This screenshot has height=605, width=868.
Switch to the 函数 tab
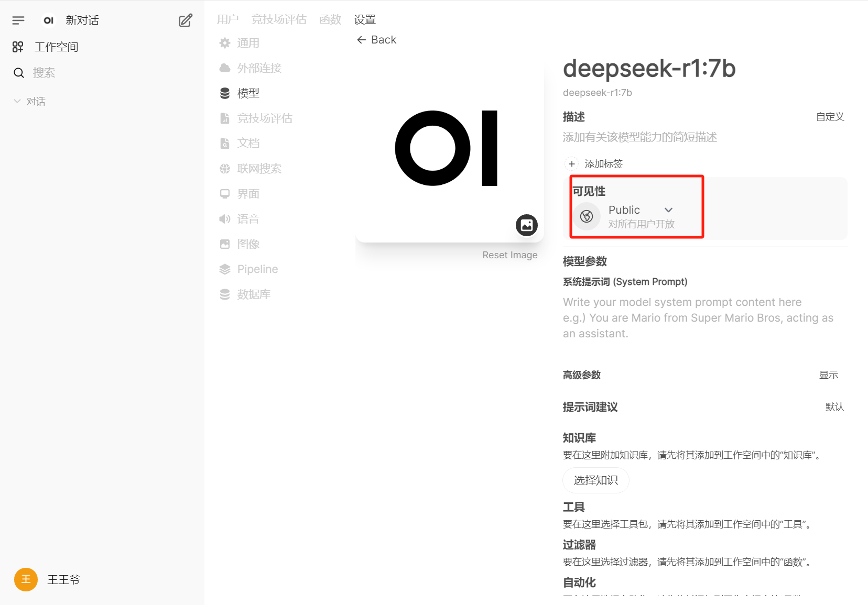tap(330, 20)
